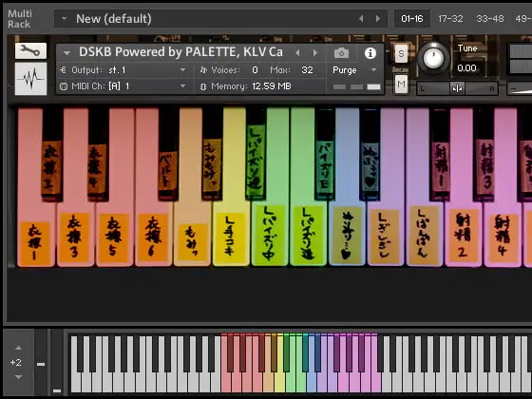The image size is (532, 399).
Task: Show instrument info with the i icon
Action: [370, 53]
